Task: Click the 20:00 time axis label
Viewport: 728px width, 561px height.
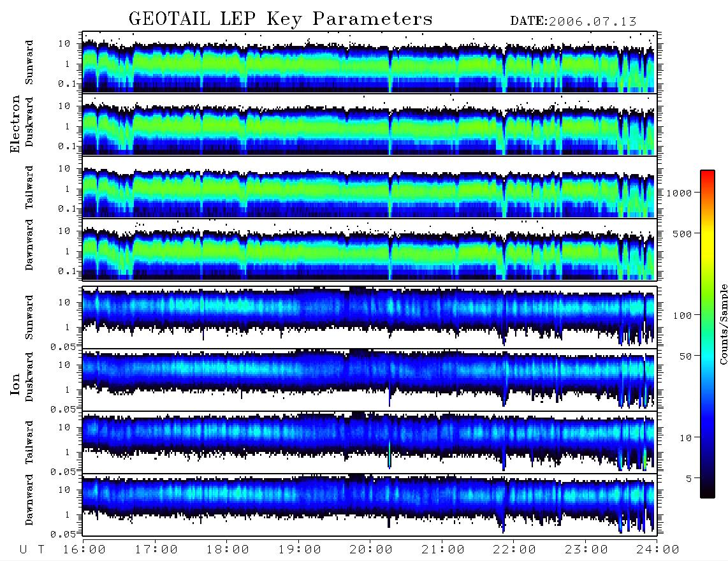Action: 371,550
